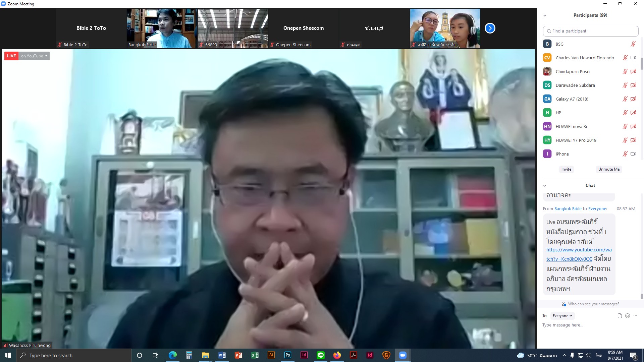Collapse the Chat panel chevron
The height and width of the screenshot is (362, 644).
coord(545,186)
